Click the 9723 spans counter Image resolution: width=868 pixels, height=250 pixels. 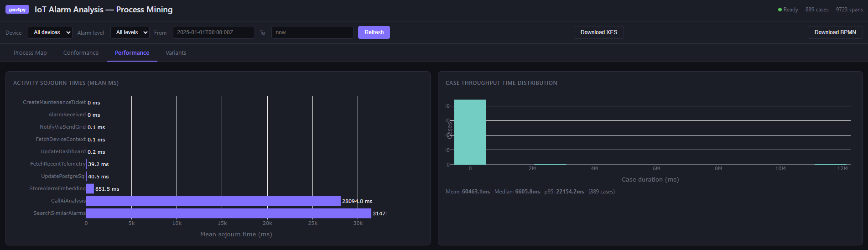point(849,10)
